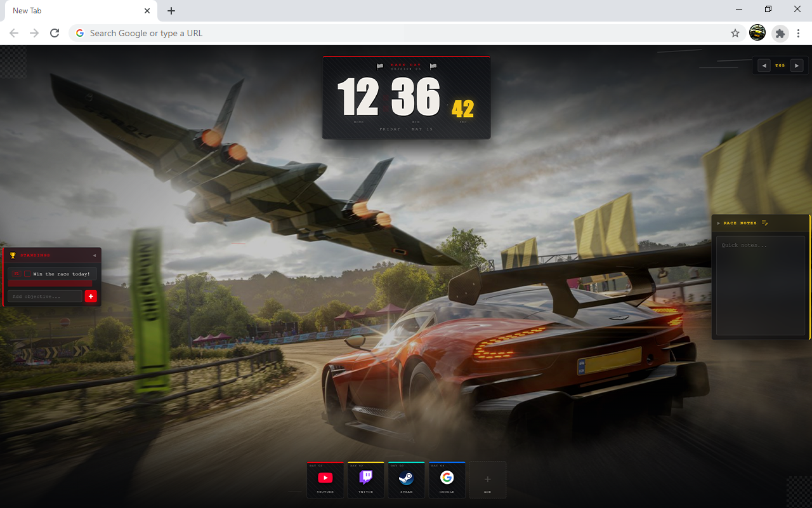Open the Twitch shortcut tile

[365, 480]
